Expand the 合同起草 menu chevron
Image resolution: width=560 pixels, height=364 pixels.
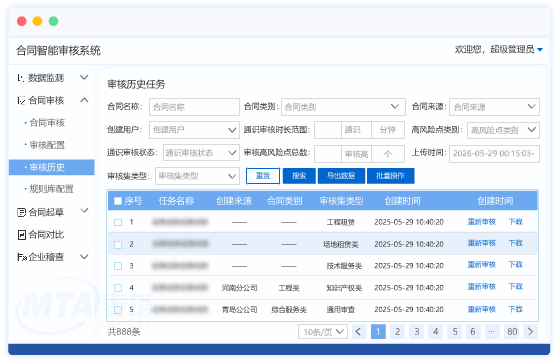pyautogui.click(x=84, y=210)
